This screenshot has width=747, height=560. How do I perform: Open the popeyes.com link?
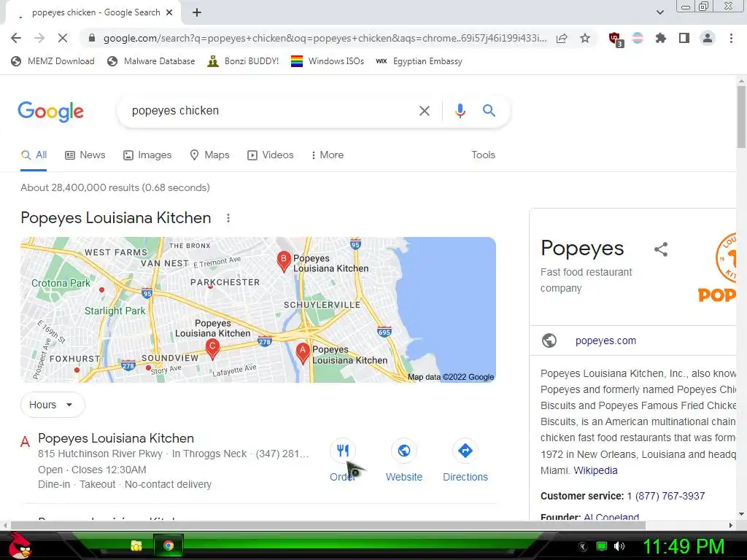click(x=605, y=341)
